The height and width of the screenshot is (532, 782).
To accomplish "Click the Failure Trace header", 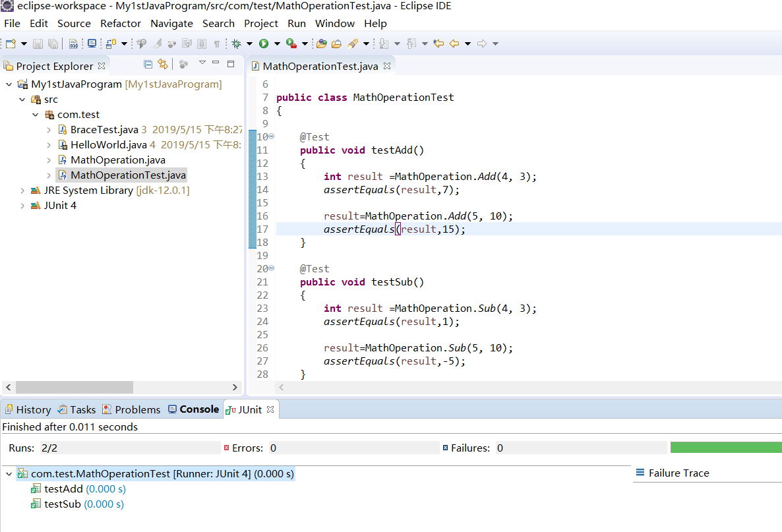I will pos(673,473).
